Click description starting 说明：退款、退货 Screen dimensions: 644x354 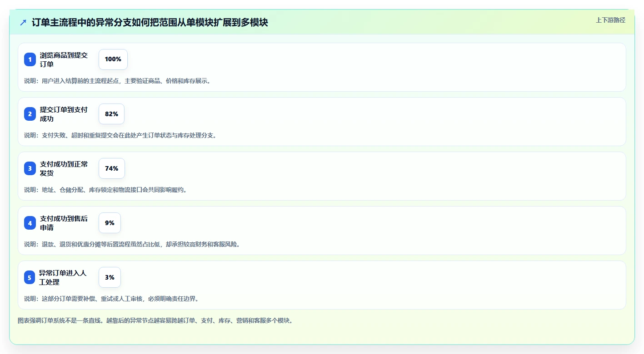132,244
